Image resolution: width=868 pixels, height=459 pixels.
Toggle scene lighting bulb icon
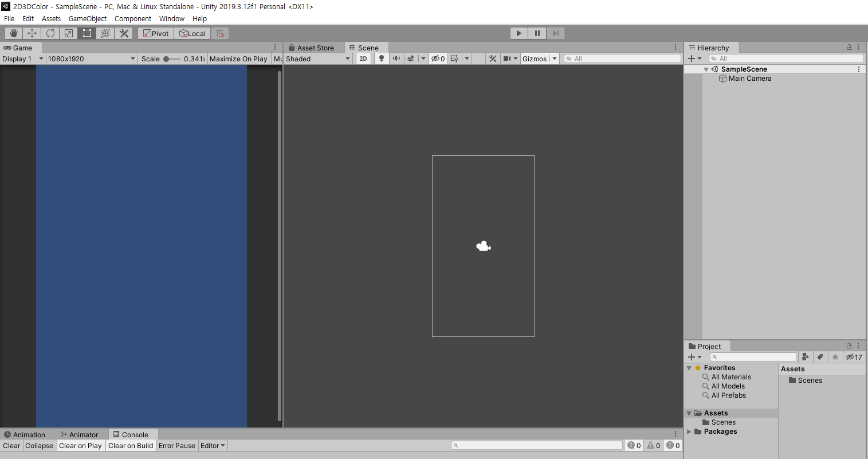(x=382, y=58)
